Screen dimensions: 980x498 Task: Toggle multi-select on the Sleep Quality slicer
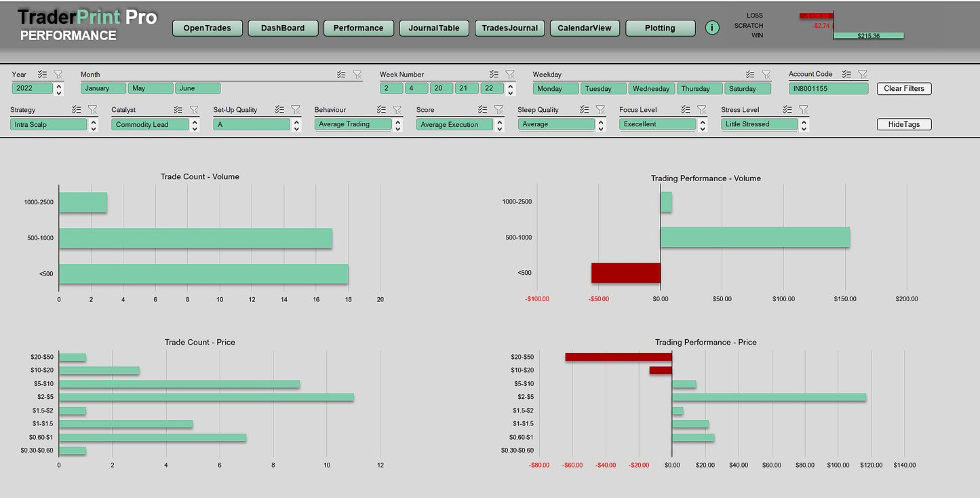point(585,109)
